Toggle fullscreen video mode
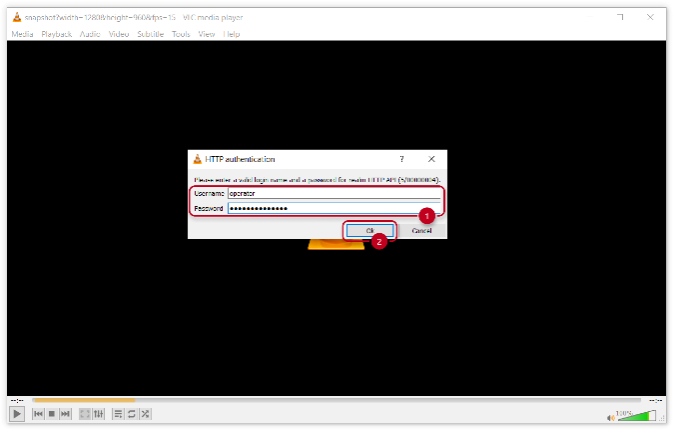This screenshot has width=680, height=430. (85, 414)
